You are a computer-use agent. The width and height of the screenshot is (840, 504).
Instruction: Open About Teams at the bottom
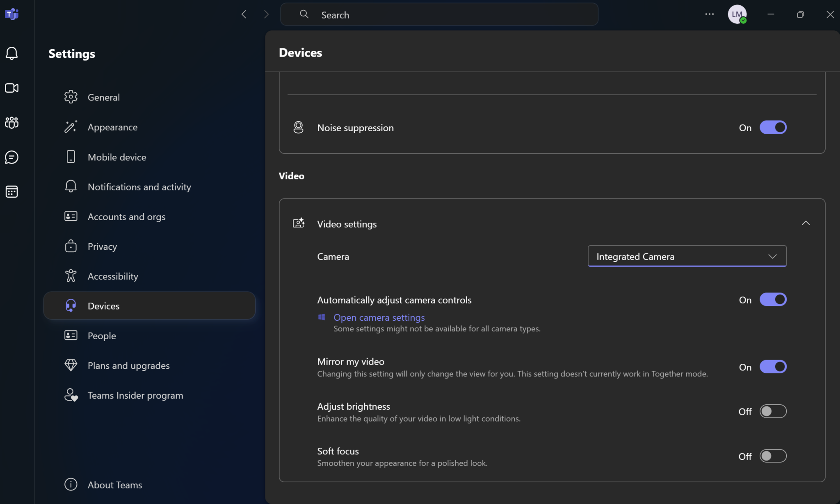pos(114,485)
